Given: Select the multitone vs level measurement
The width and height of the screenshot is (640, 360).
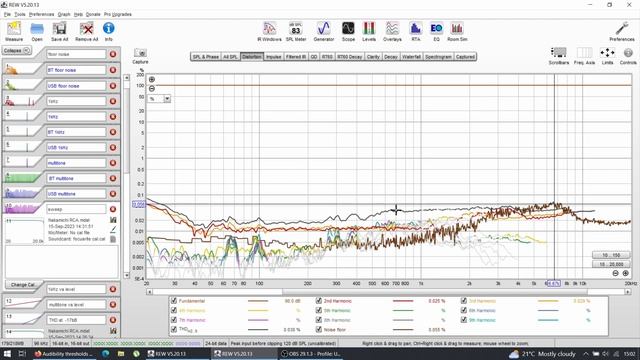Looking at the screenshot, I should click(x=76, y=304).
